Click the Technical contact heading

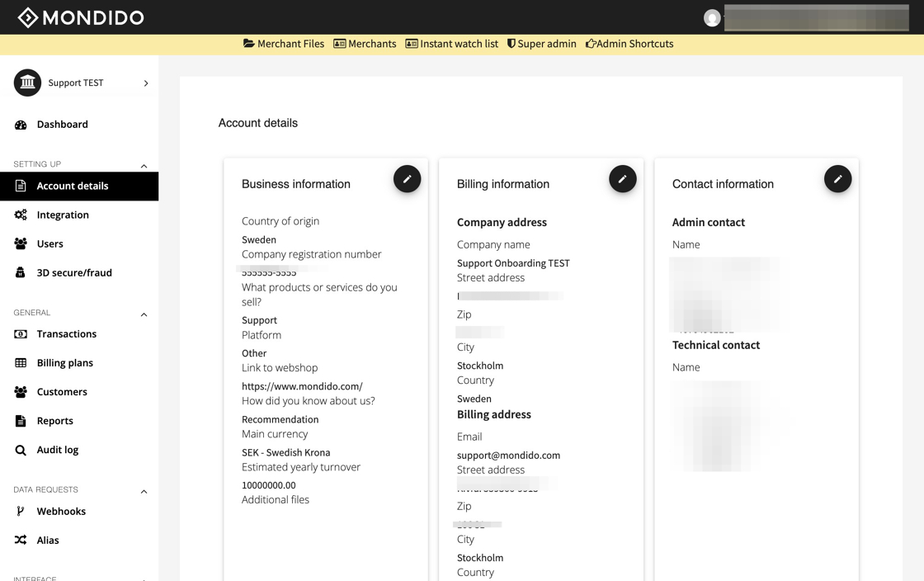coord(715,345)
